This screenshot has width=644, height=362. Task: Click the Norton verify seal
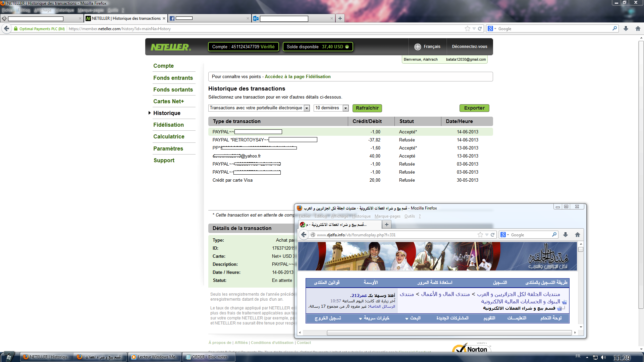[472, 347]
